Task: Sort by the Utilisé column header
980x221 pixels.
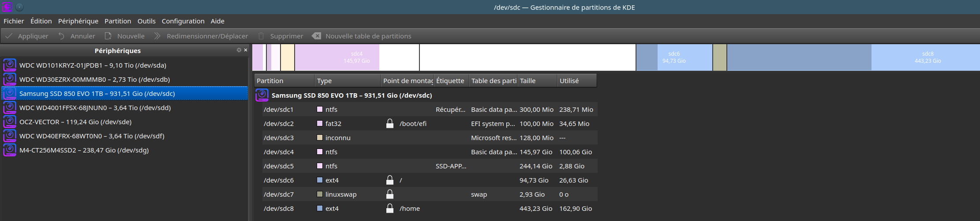Action: coord(577,80)
